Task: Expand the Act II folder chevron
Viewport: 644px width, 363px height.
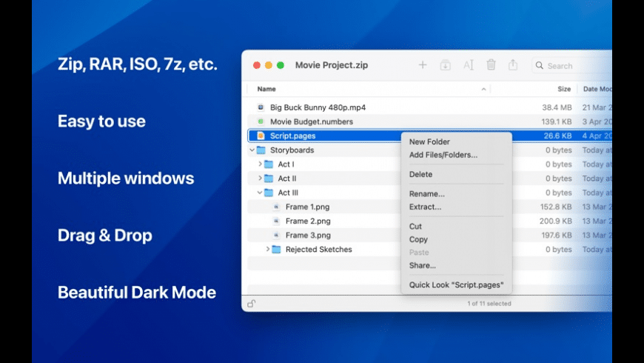Action: pyautogui.click(x=260, y=179)
